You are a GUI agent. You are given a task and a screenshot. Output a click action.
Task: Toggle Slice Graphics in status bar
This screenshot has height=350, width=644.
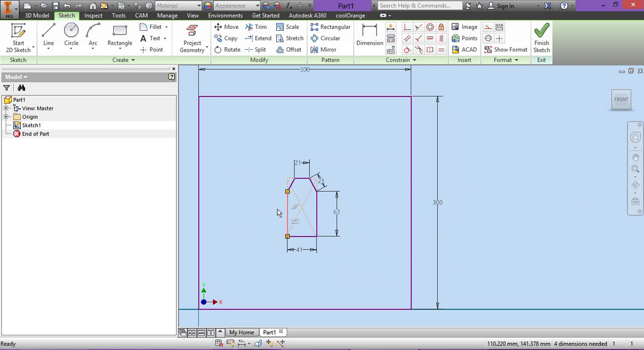pos(258,344)
